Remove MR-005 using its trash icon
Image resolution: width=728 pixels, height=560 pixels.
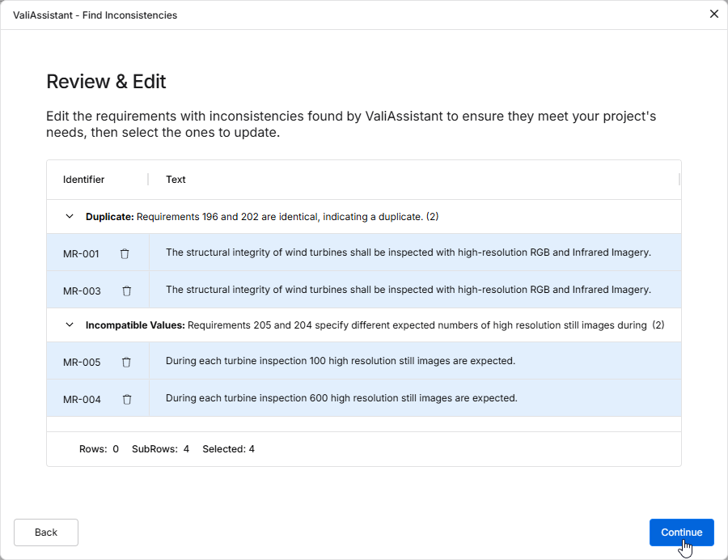[x=126, y=362]
